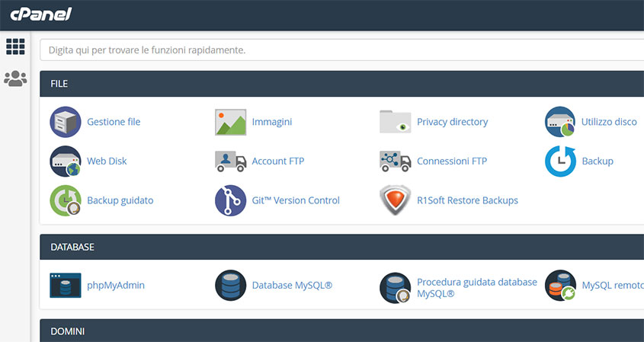Click the blue Backup clock icon
The image size is (644, 342).
(560, 161)
